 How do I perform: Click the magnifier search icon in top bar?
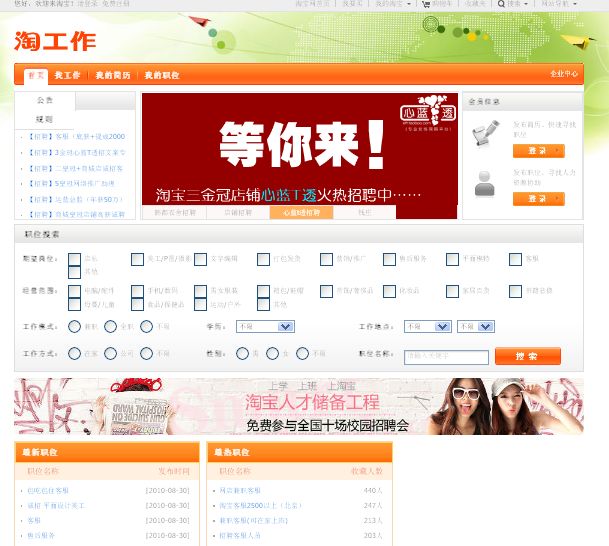[501, 4]
